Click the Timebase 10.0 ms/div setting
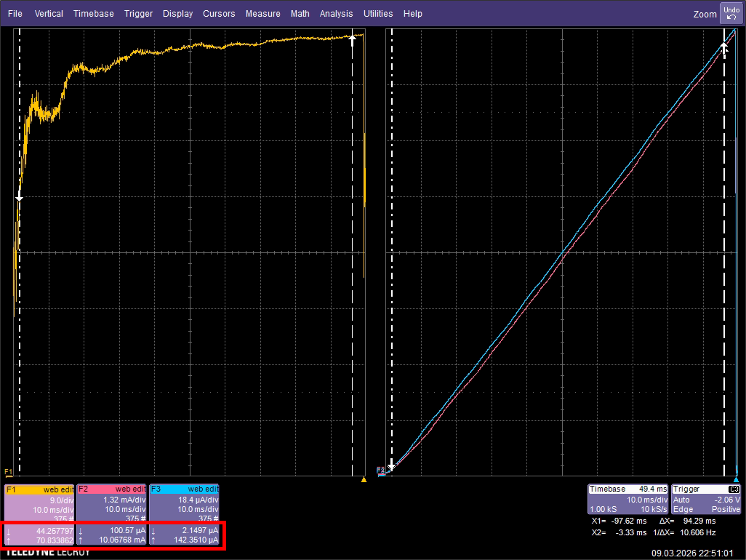This screenshot has width=746, height=560. coord(647,500)
